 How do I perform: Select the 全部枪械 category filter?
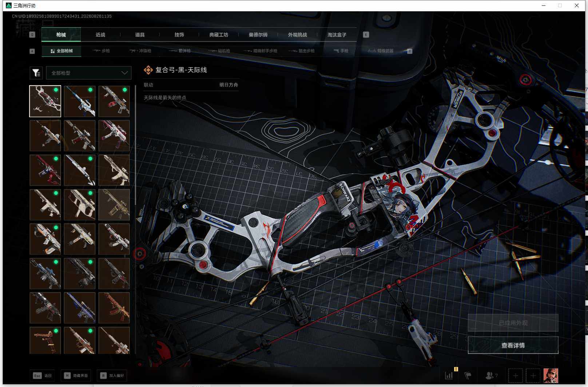[61, 51]
